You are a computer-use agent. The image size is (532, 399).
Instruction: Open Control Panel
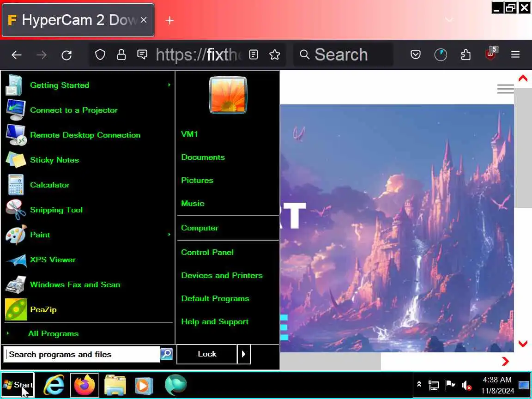click(x=207, y=252)
